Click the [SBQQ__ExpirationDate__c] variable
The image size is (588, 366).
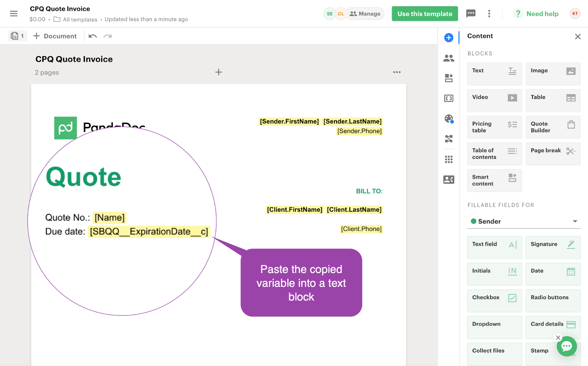149,232
